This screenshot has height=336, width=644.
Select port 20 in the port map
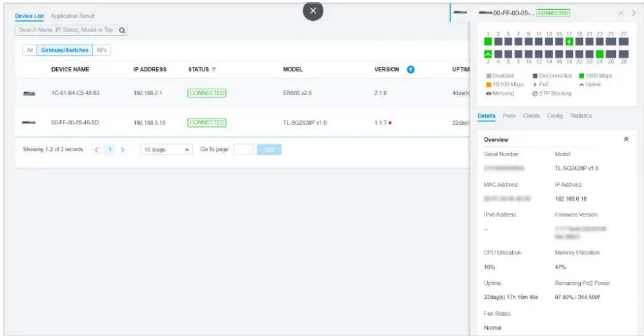(579, 54)
